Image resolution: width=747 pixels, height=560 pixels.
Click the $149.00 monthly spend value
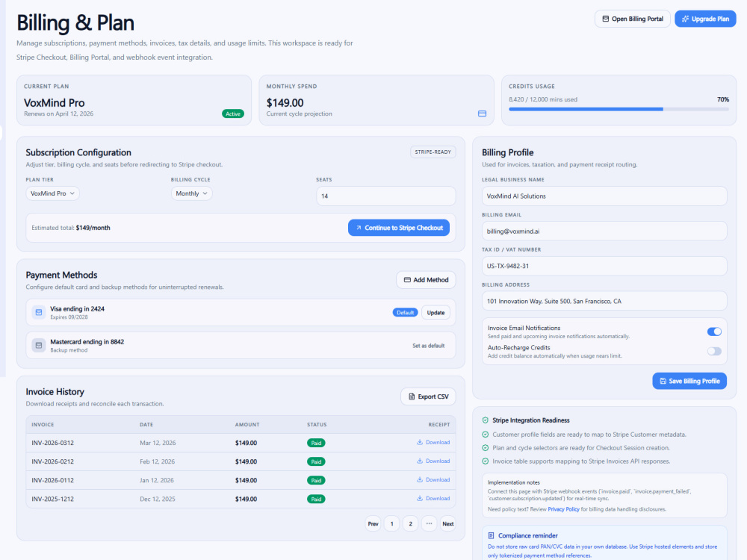point(285,103)
